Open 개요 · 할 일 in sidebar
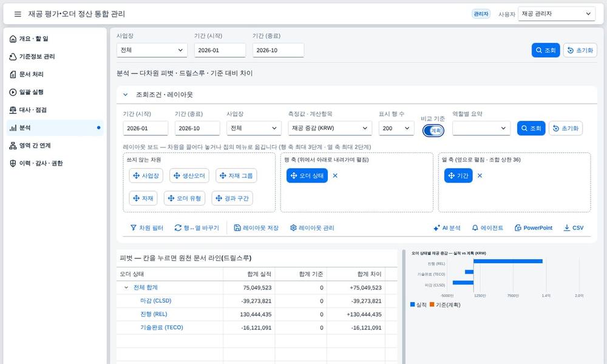Image resolution: width=607 pixels, height=364 pixels. coord(55,39)
